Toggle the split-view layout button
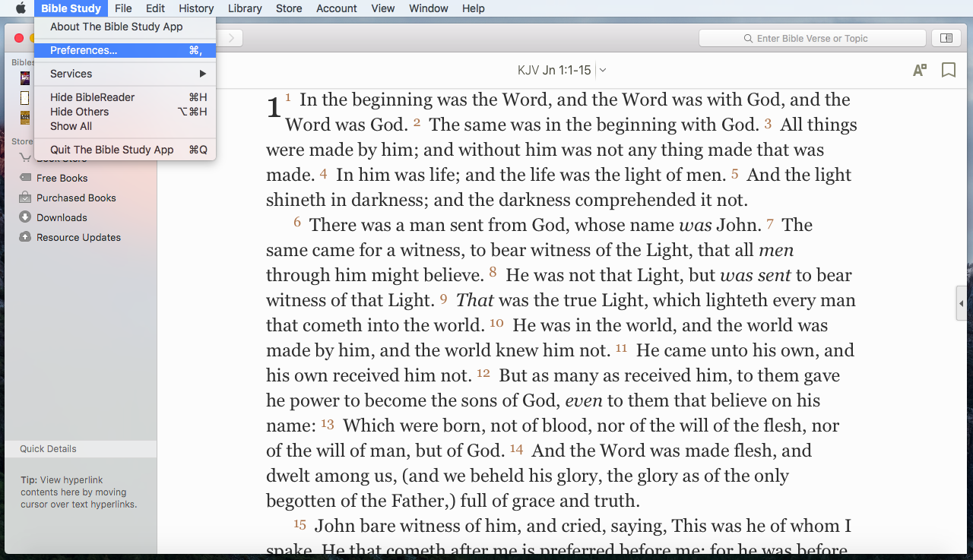 (x=946, y=38)
